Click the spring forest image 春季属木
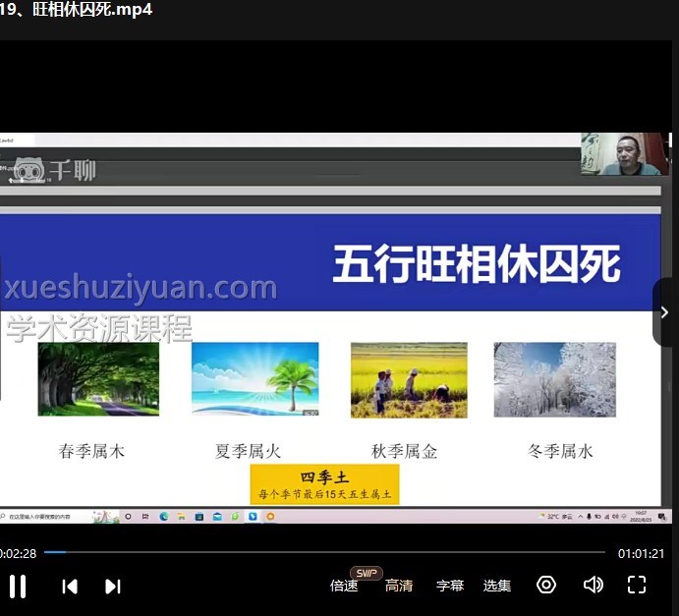This screenshot has width=679, height=616. point(98,379)
